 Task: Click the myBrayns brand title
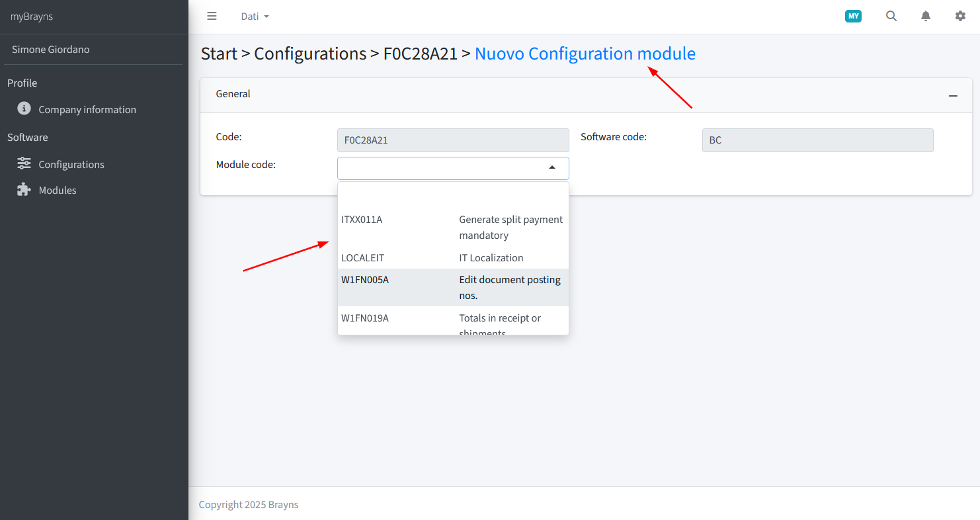(32, 17)
